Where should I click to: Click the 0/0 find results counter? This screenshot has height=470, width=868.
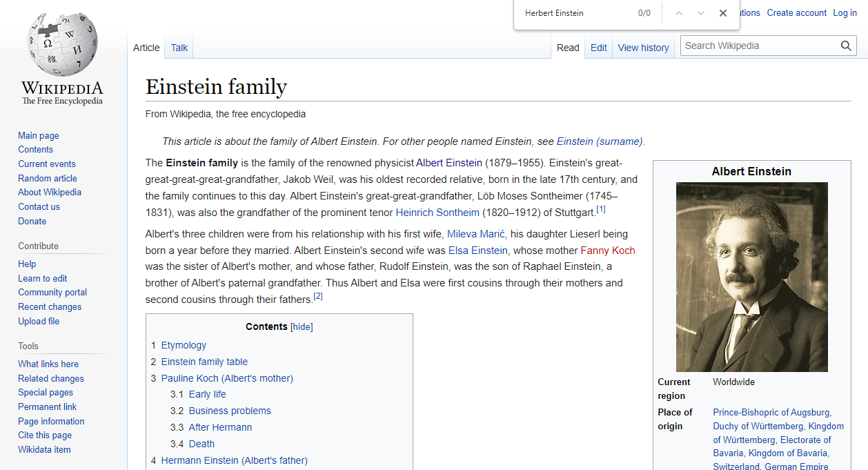(644, 13)
